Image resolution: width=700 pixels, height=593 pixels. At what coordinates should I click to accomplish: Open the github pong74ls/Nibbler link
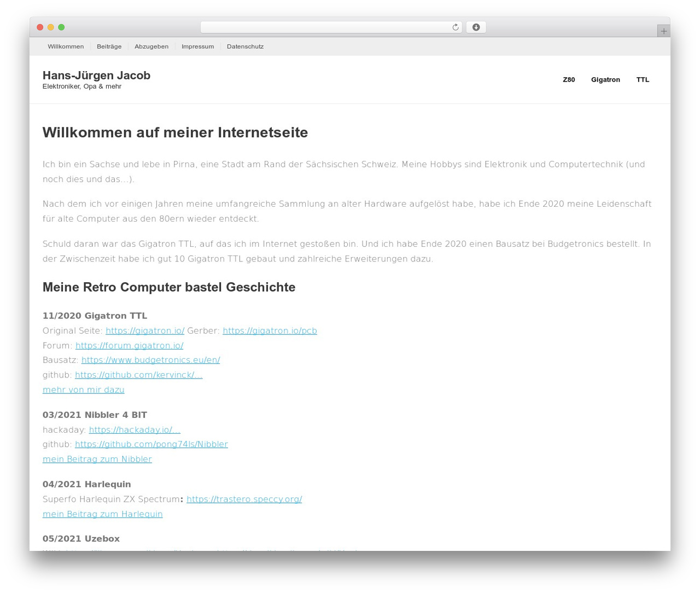[x=151, y=444]
